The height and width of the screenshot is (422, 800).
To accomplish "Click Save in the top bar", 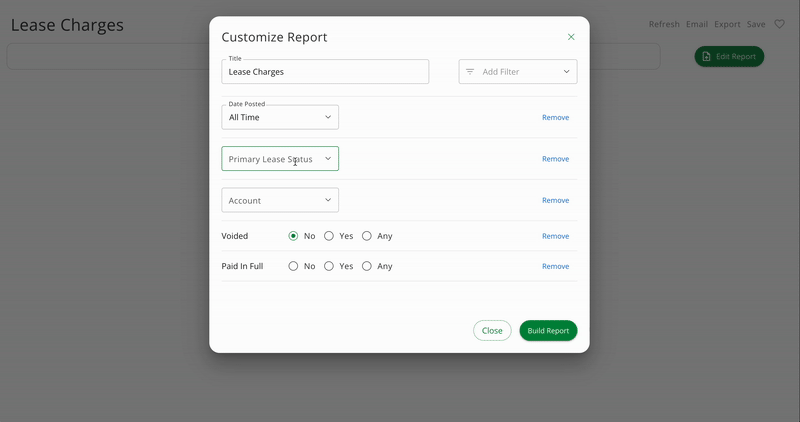I will pos(756,24).
